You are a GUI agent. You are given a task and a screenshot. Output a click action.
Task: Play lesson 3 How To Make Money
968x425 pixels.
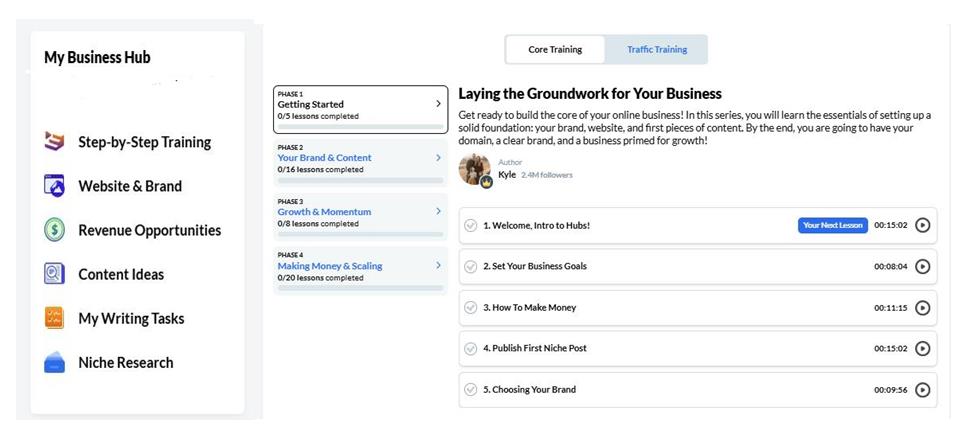[922, 308]
